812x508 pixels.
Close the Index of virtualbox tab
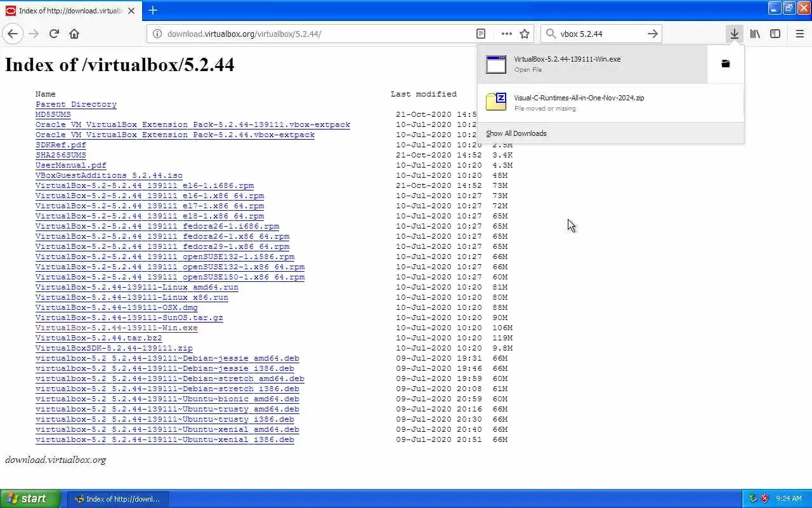pyautogui.click(x=131, y=11)
